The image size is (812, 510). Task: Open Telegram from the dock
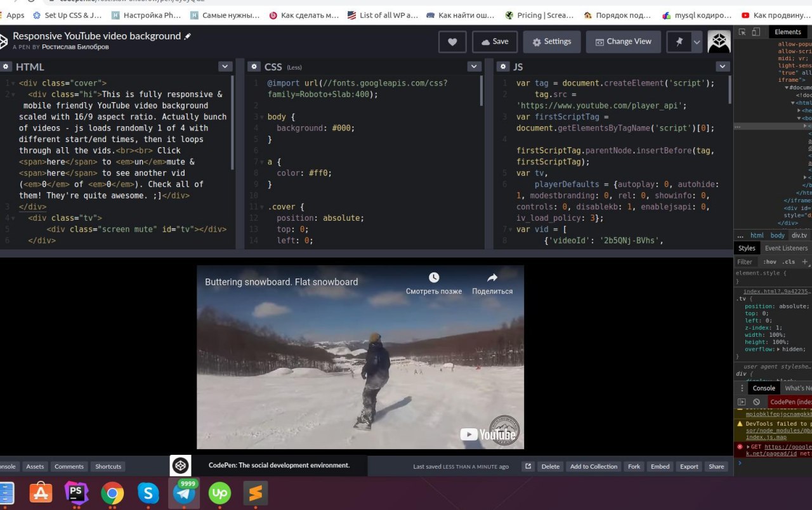pos(184,493)
